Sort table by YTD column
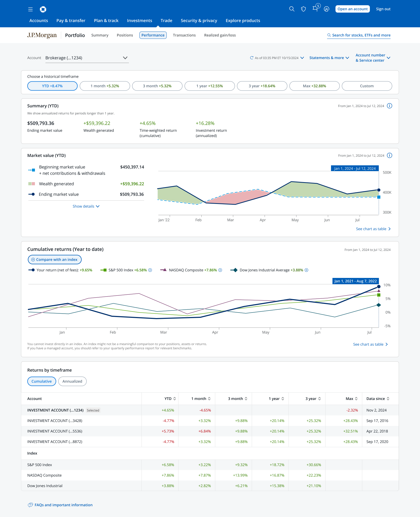The height and width of the screenshot is (517, 420). tap(175, 399)
